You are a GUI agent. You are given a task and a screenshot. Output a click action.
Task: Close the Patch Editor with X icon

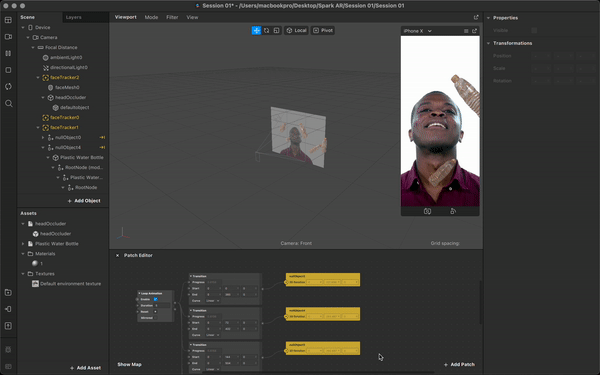point(117,255)
